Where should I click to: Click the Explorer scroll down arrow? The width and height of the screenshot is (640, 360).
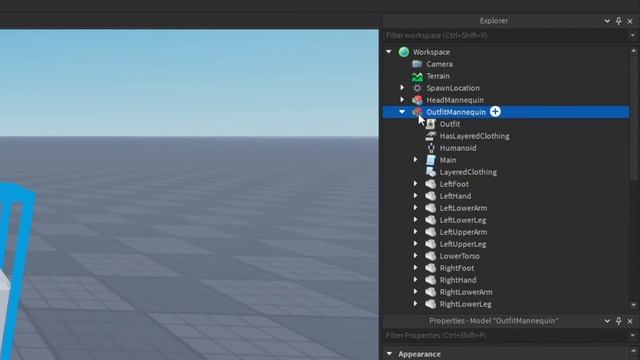coord(633,305)
